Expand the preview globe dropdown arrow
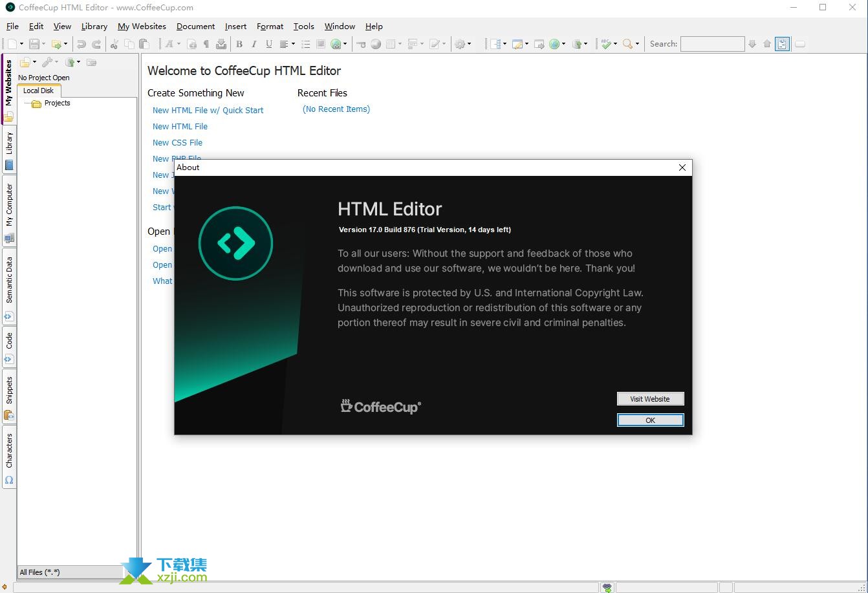This screenshot has height=593, width=868. coord(563,44)
